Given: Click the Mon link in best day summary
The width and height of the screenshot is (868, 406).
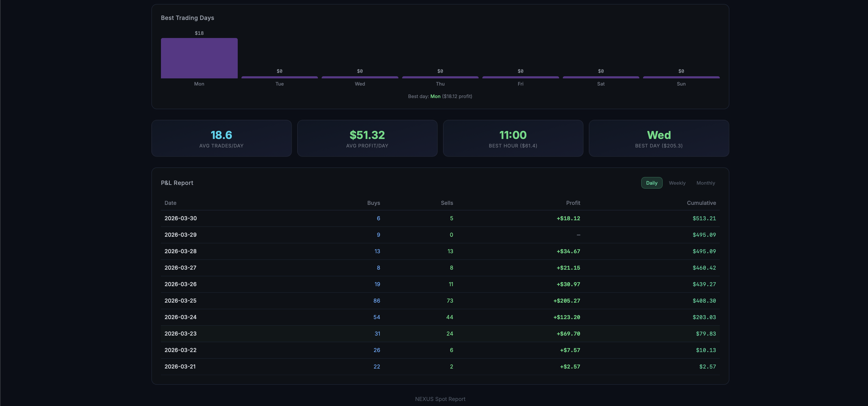Looking at the screenshot, I should pyautogui.click(x=435, y=96).
